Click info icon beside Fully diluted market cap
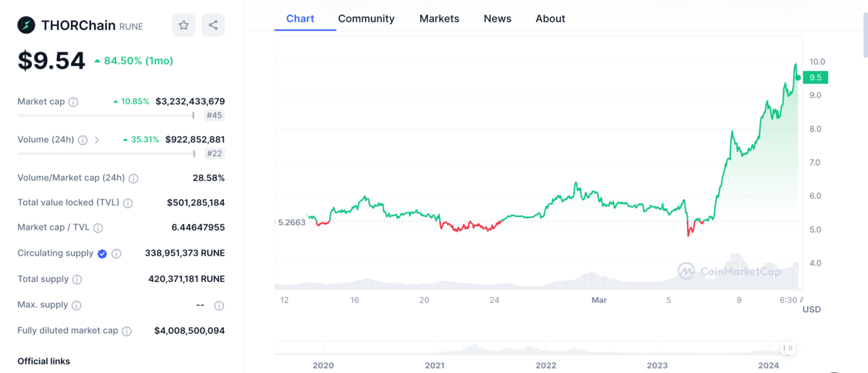868x373 pixels. coord(127,331)
